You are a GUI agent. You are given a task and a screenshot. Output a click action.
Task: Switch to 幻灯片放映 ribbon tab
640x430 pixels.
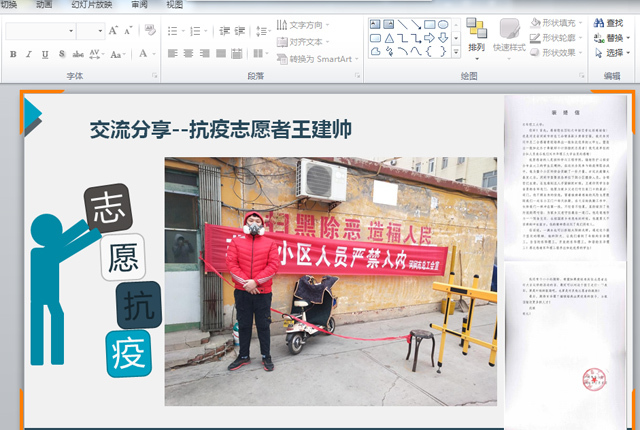click(x=91, y=4)
